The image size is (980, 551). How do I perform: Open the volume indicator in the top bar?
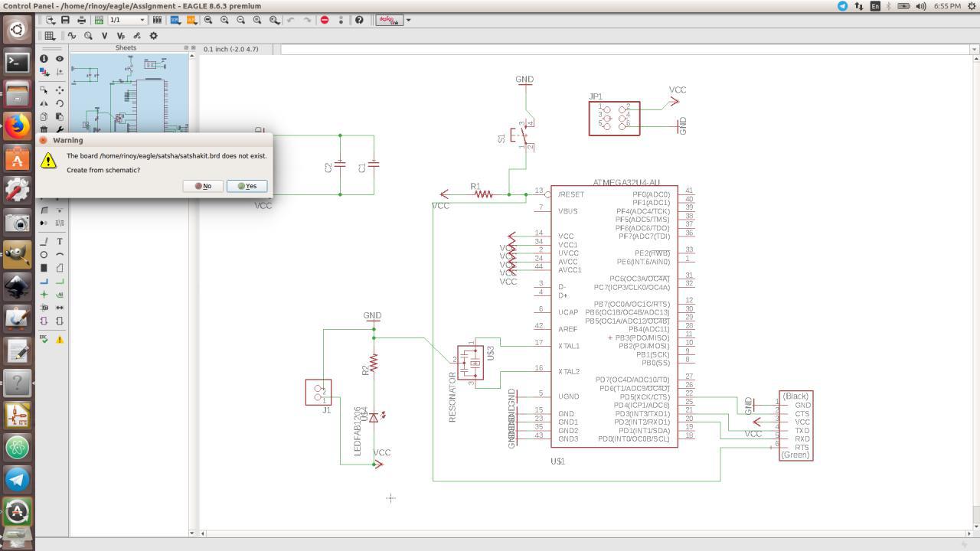pyautogui.click(x=920, y=6)
